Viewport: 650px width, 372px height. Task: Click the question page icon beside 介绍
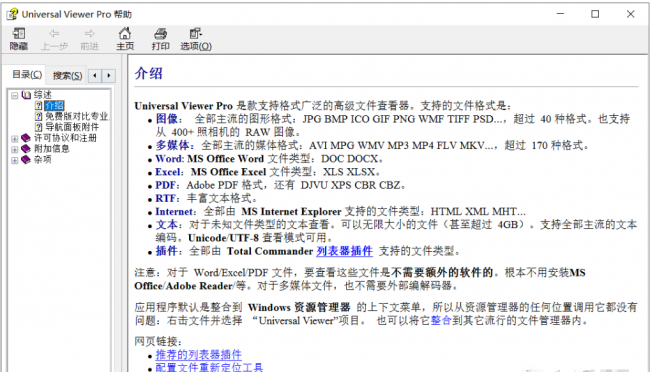point(39,105)
